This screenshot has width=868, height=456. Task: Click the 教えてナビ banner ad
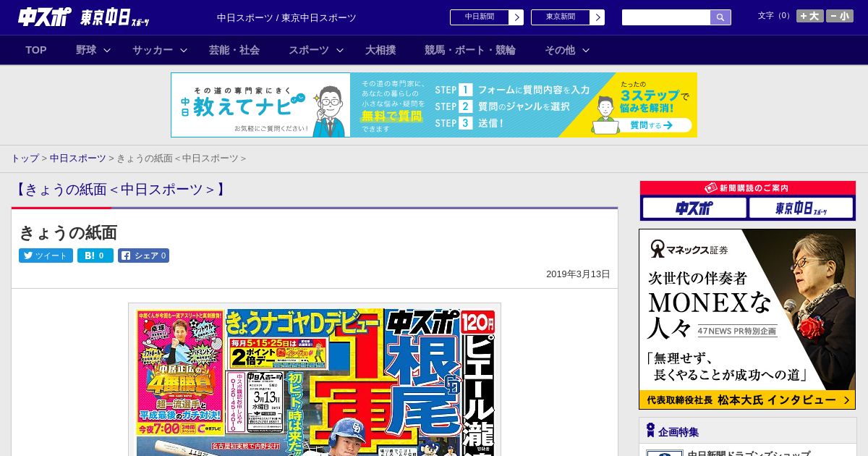tap(434, 105)
